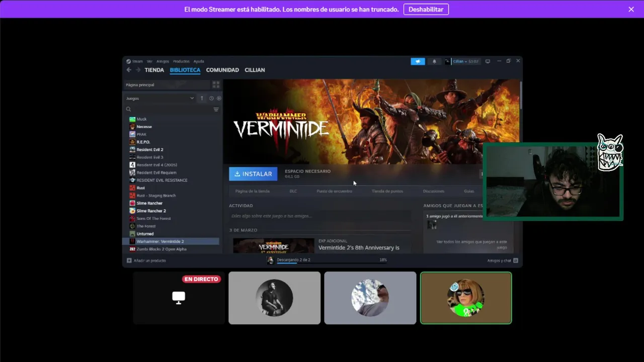Click the ready-to-play filter icon

click(218, 98)
